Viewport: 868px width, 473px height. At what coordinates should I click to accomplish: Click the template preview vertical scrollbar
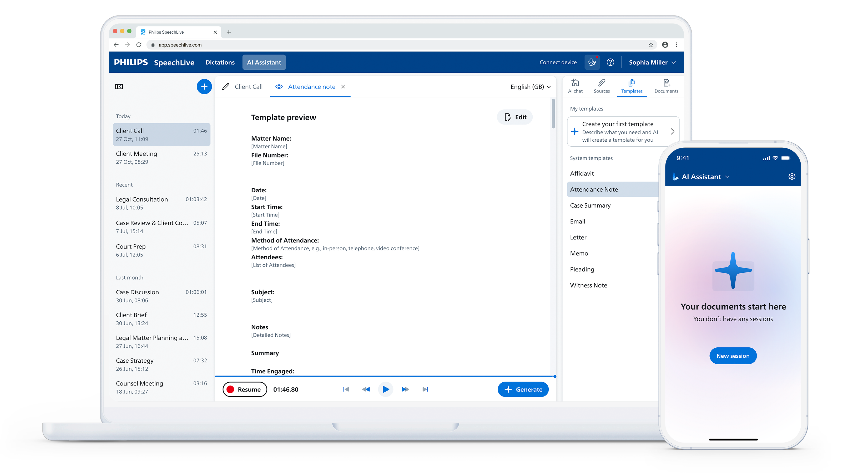[x=553, y=114]
